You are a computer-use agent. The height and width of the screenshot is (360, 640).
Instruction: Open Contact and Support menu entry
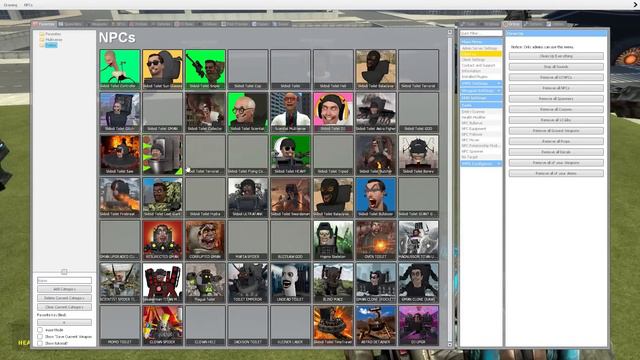click(x=481, y=65)
